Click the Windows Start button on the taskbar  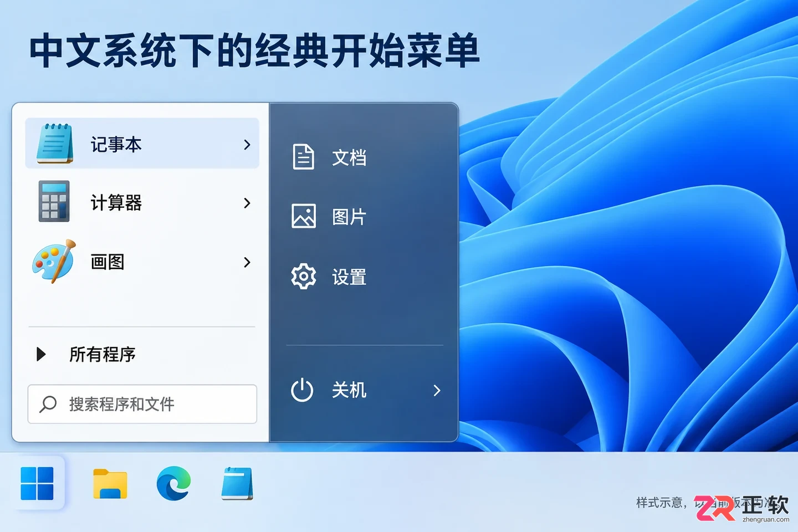(x=37, y=483)
